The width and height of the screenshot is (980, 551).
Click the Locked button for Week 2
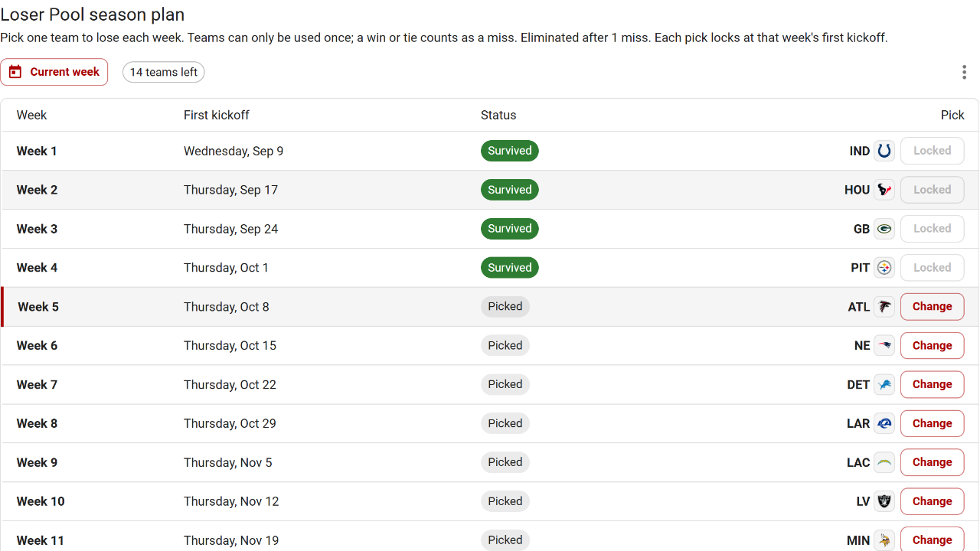coord(932,190)
